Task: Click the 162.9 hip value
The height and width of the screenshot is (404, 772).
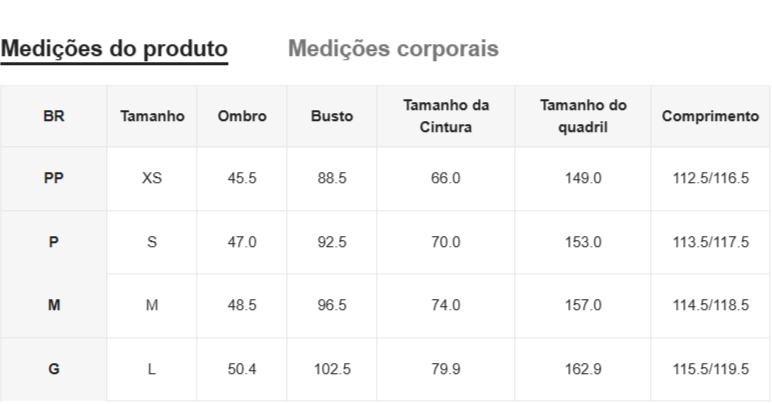Action: (x=583, y=369)
